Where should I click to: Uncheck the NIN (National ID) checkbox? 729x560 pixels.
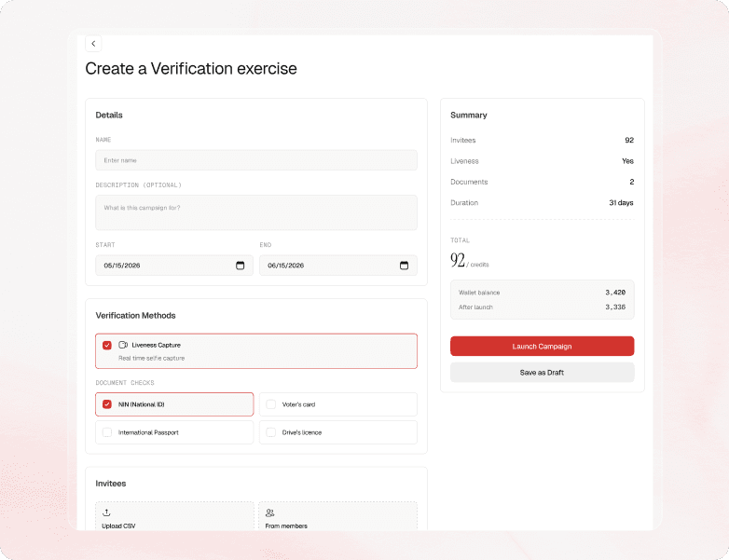(x=107, y=404)
